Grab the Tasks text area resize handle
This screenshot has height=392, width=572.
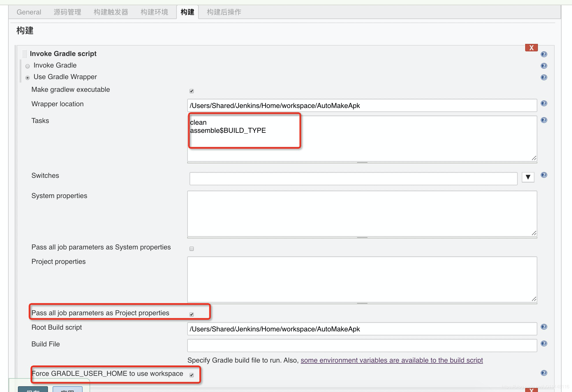[534, 158]
